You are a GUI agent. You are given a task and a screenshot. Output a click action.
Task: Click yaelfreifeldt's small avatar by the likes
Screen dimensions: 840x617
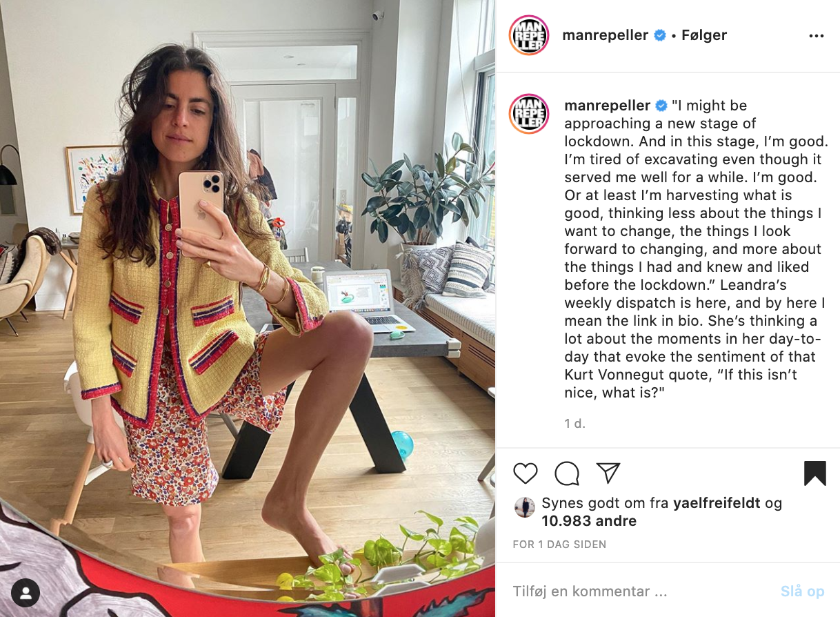(x=525, y=507)
